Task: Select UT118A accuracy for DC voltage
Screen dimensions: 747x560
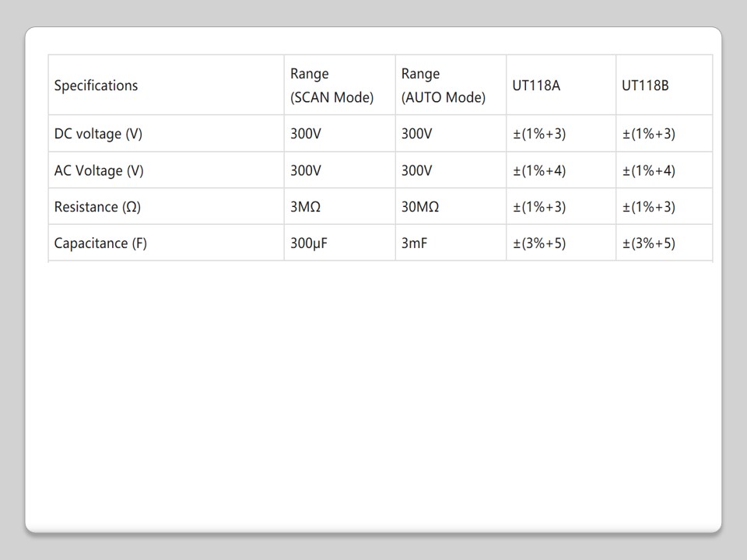Action: [539, 134]
